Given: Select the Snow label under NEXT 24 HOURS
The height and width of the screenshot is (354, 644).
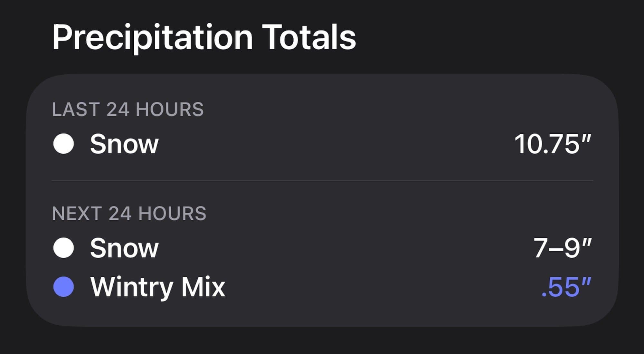Looking at the screenshot, I should tap(124, 248).
